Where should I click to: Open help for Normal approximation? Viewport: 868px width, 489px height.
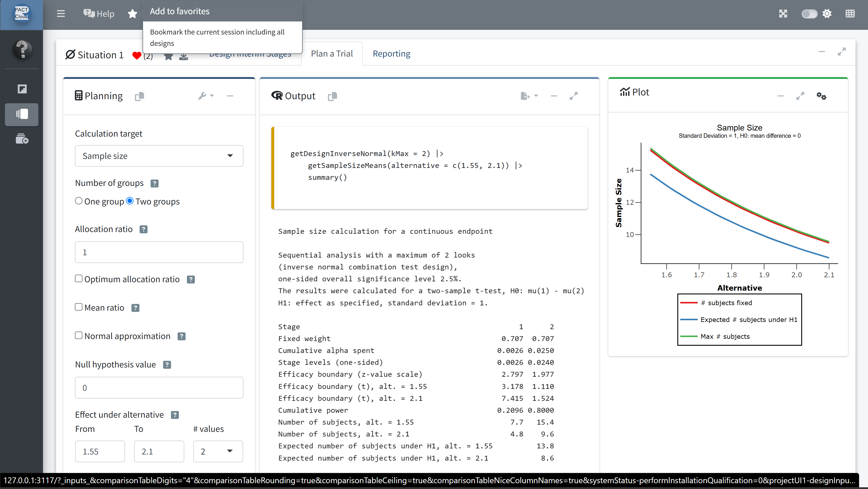(x=182, y=336)
